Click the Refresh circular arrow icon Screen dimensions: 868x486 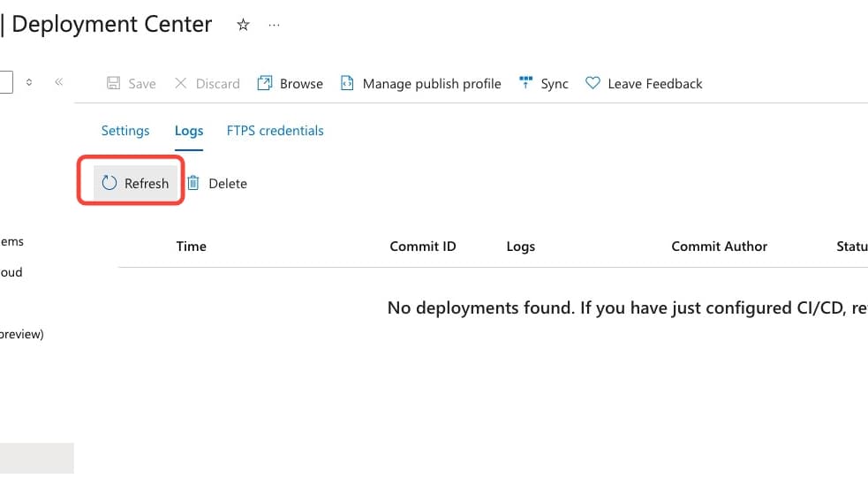coord(109,183)
